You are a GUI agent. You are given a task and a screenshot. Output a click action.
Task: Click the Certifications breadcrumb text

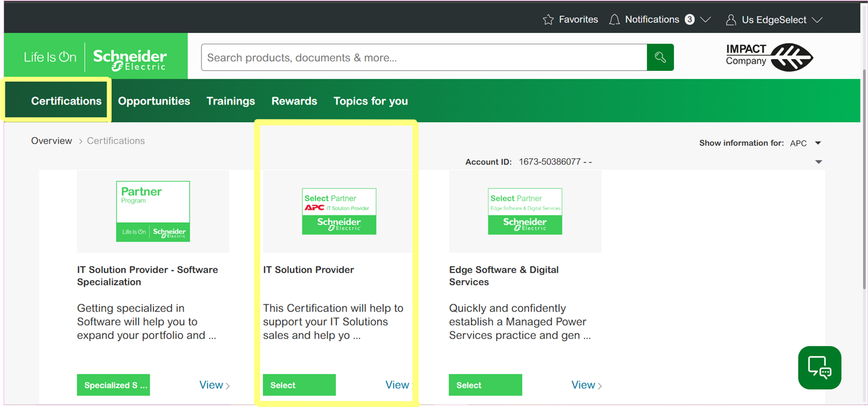click(116, 141)
